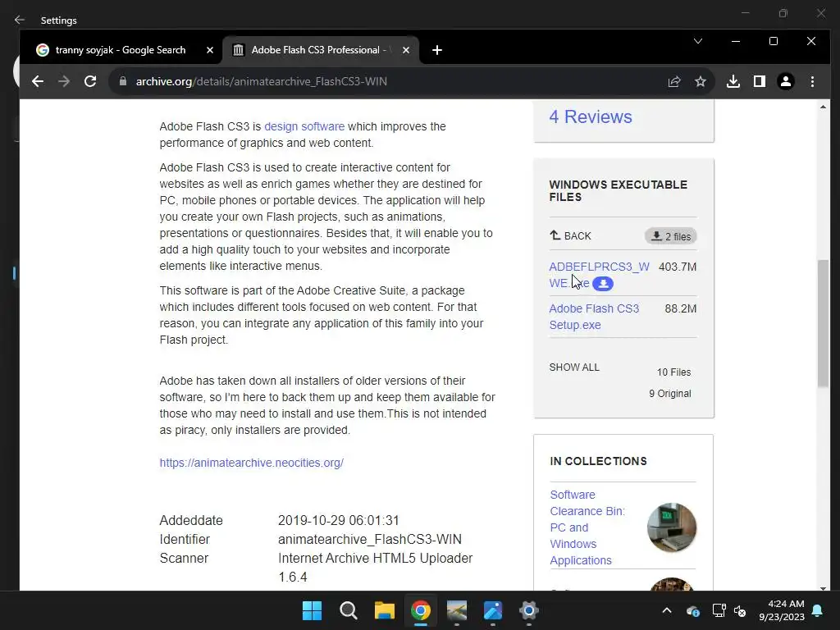Open the animatearchive.neocities.org link

[x=251, y=463]
